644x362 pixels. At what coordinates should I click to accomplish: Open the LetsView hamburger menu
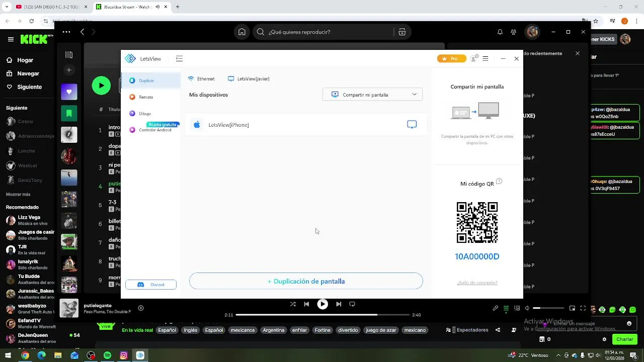[486, 59]
